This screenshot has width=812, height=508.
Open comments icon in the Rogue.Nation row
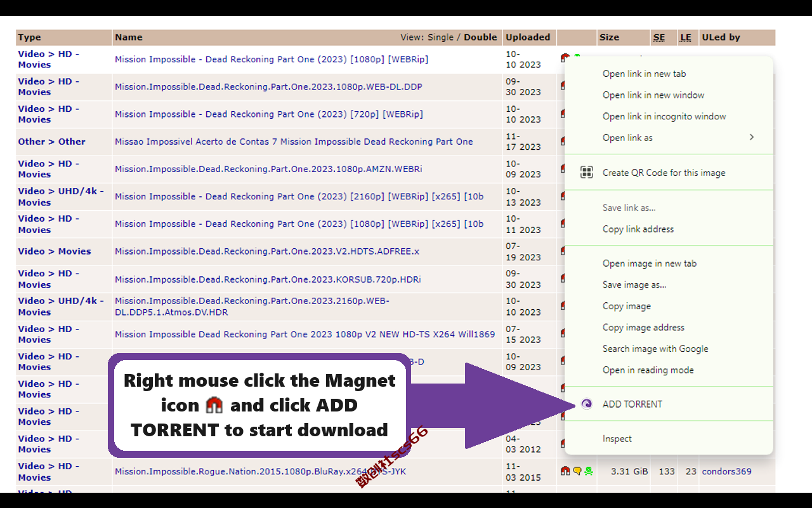(577, 471)
